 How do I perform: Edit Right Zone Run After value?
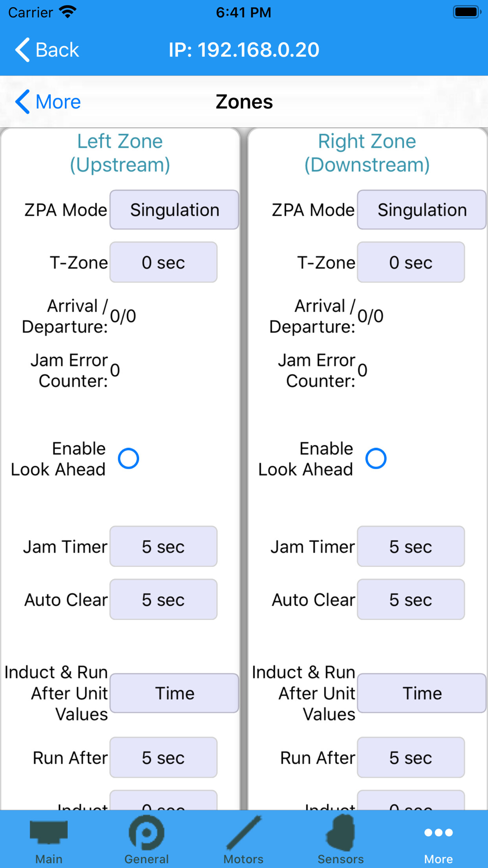tap(411, 758)
